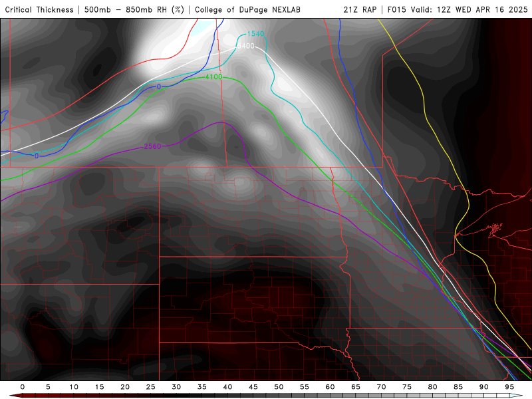
Task: Click the "35" color scale tick label
Action: (202, 387)
